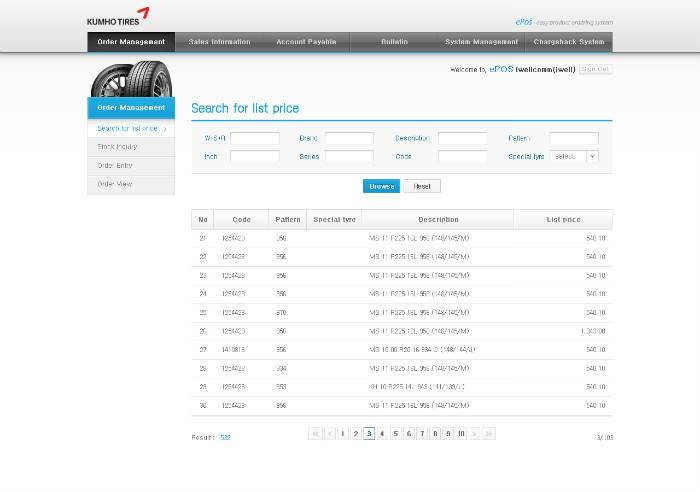The width and height of the screenshot is (700, 492).
Task: Go to the previous results page
Action: point(329,434)
